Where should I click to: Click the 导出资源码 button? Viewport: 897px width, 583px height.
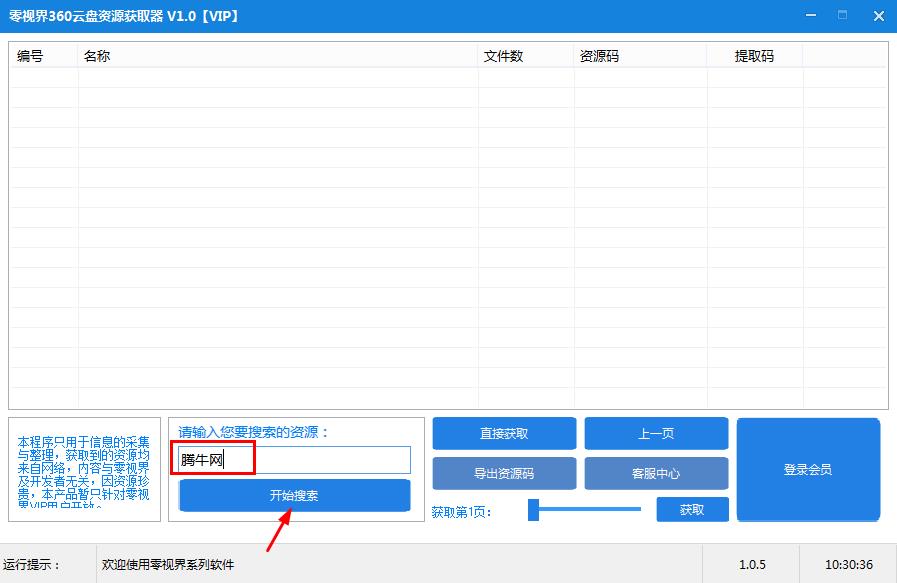504,473
